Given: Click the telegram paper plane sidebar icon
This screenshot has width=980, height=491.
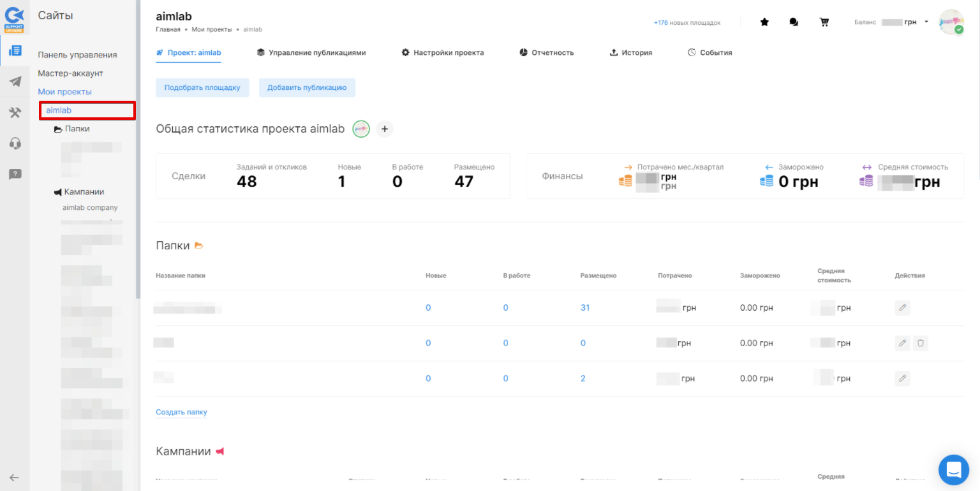Looking at the screenshot, I should (15, 82).
